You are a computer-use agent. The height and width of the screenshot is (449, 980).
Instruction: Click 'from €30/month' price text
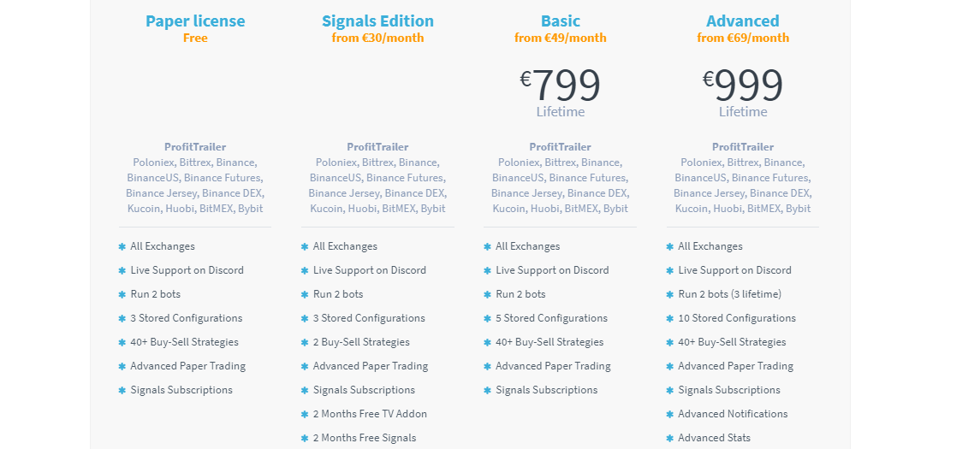(377, 38)
